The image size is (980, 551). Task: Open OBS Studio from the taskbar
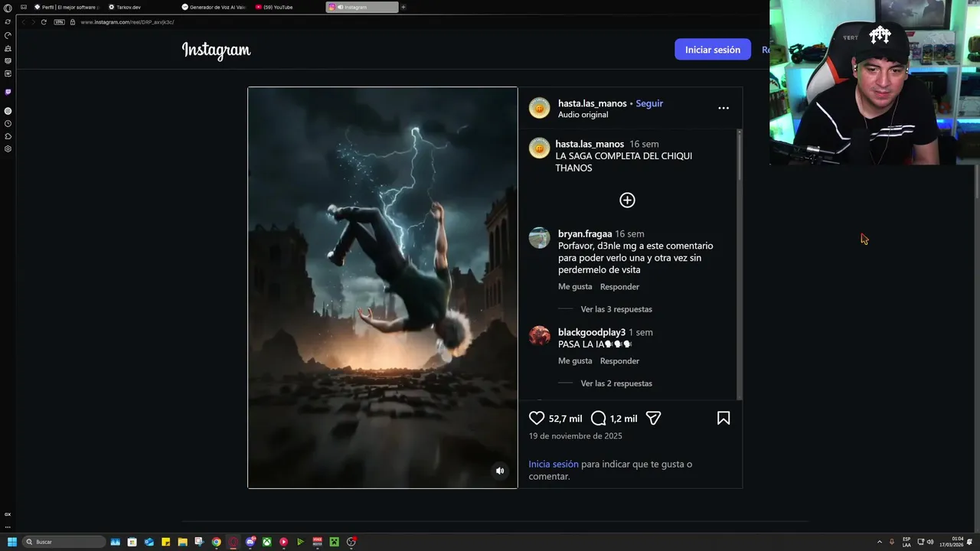point(351,542)
